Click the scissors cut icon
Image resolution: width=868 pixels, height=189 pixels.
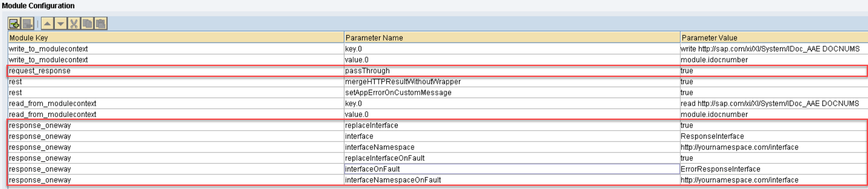[74, 23]
